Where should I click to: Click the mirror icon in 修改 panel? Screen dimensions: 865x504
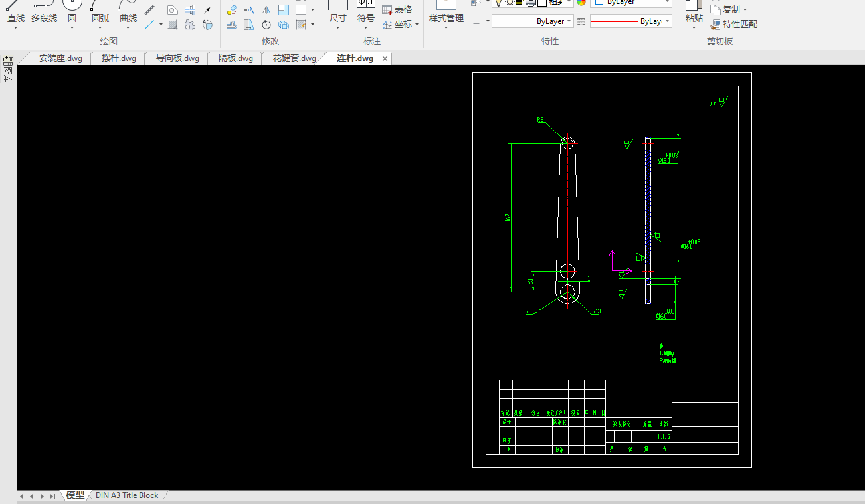(x=266, y=10)
